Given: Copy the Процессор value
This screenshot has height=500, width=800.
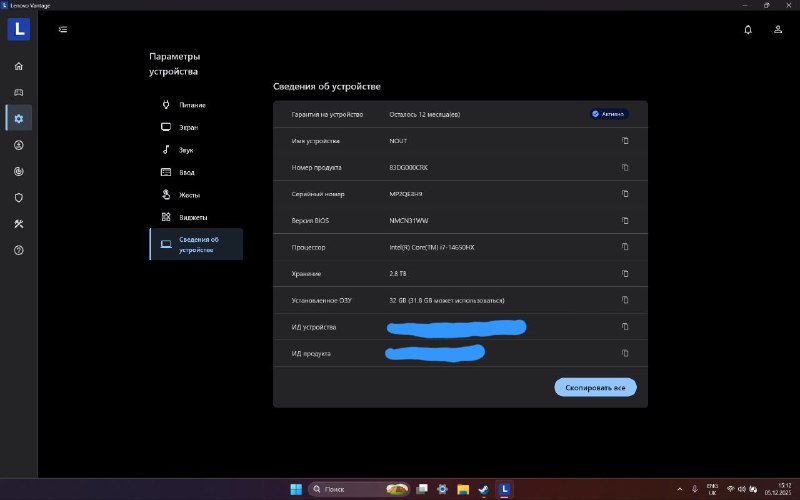Looking at the screenshot, I should [x=625, y=247].
